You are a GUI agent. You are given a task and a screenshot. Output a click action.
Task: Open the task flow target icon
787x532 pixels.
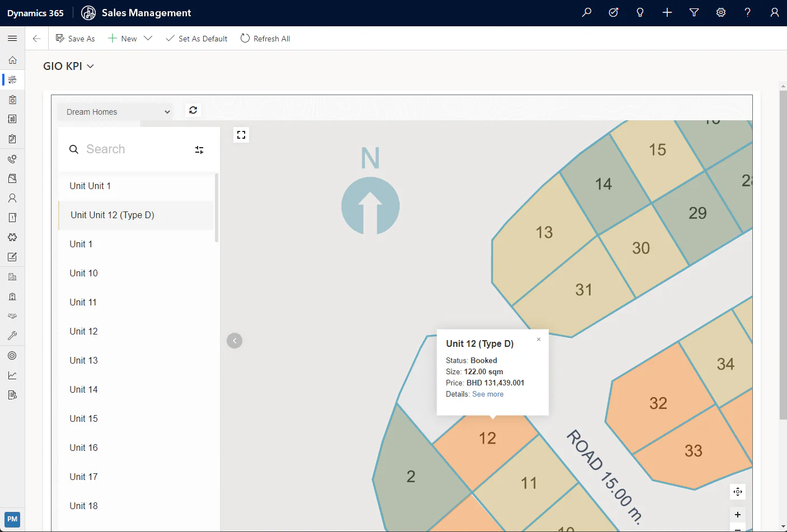click(613, 12)
